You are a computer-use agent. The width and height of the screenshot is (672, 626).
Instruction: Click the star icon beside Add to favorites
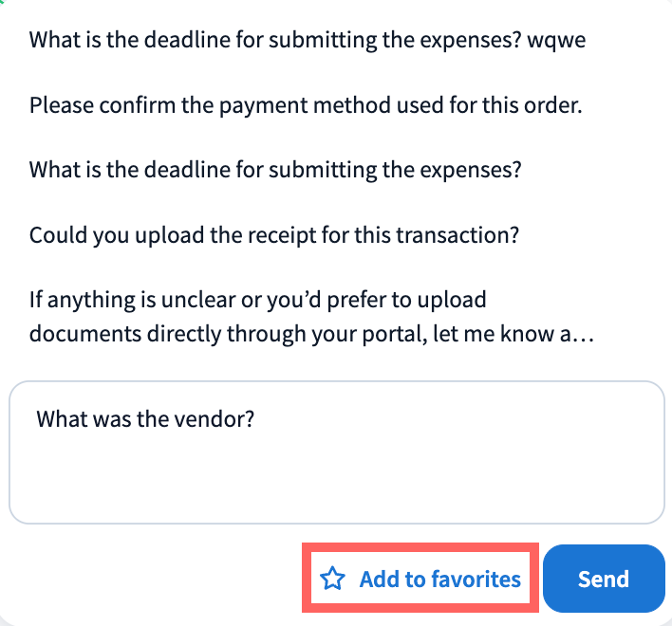[x=331, y=580]
